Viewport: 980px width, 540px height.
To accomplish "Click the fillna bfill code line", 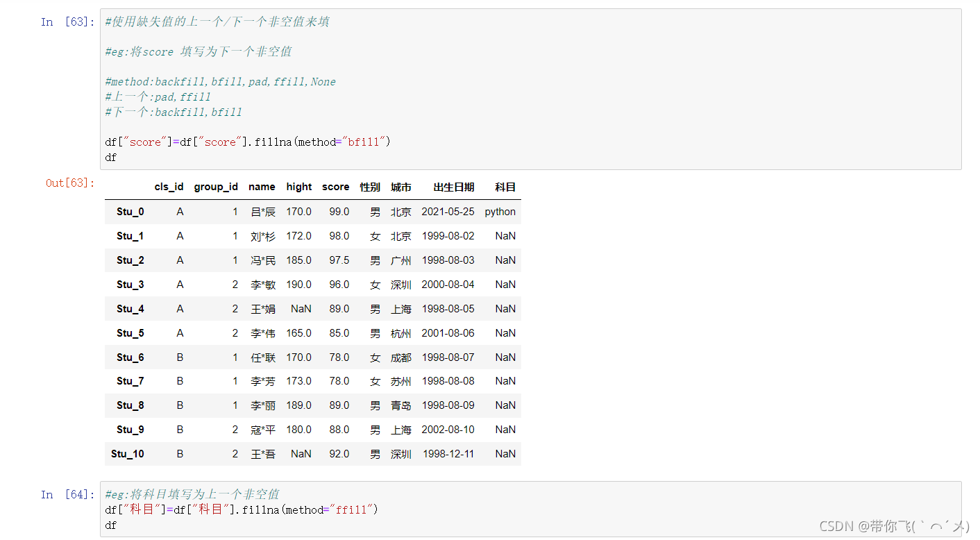I will [248, 142].
